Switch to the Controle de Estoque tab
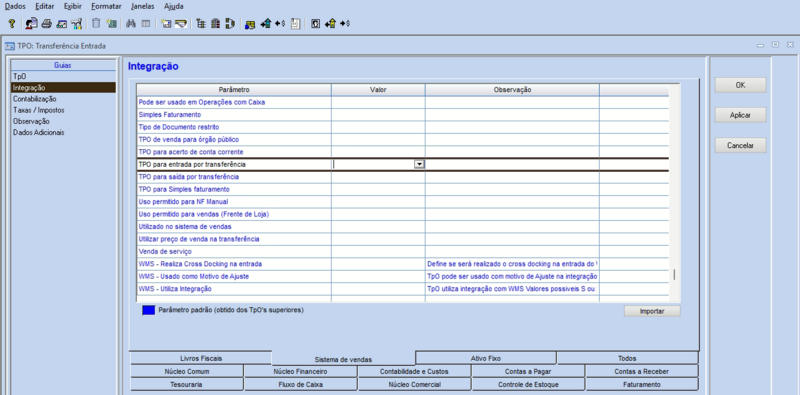This screenshot has width=800, height=395. click(x=528, y=384)
